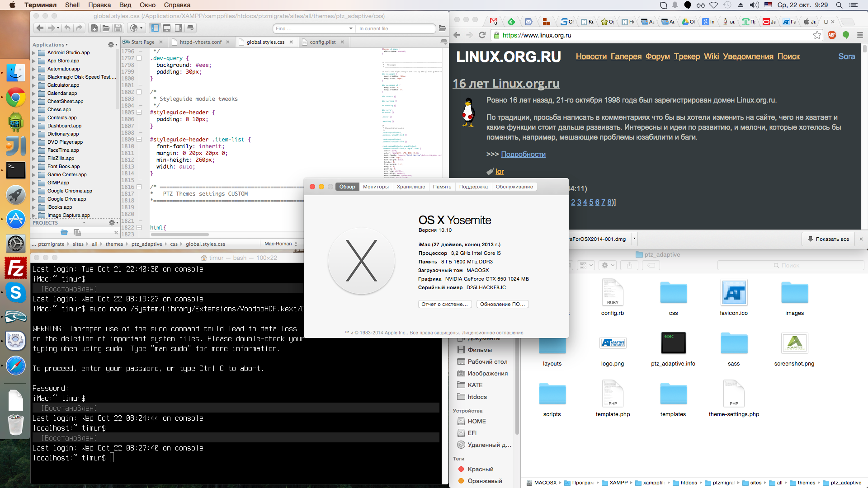The image size is (868, 488).
Task: Go back in Chrome browser
Action: [457, 35]
